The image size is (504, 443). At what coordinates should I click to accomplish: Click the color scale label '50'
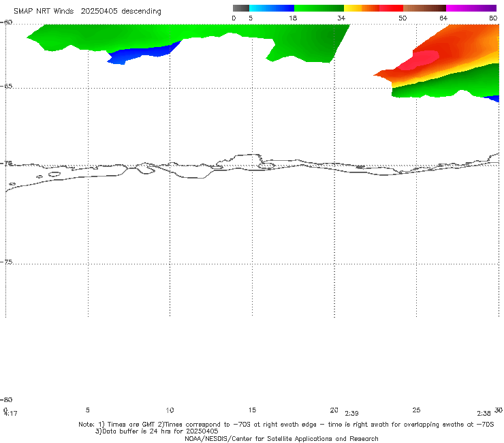click(x=403, y=18)
